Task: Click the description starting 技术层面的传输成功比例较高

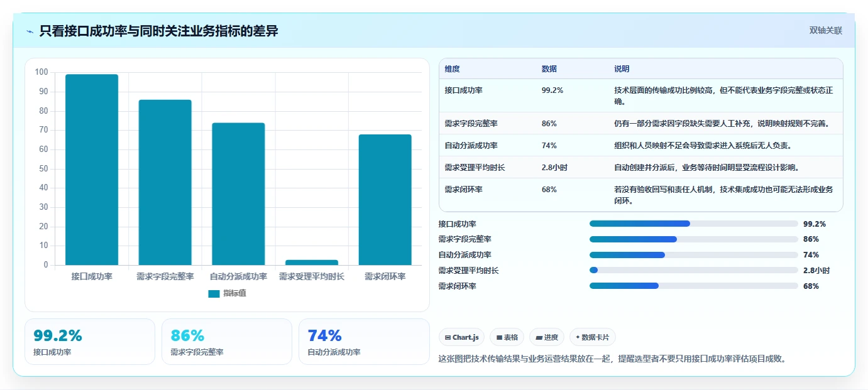Action: [x=724, y=95]
